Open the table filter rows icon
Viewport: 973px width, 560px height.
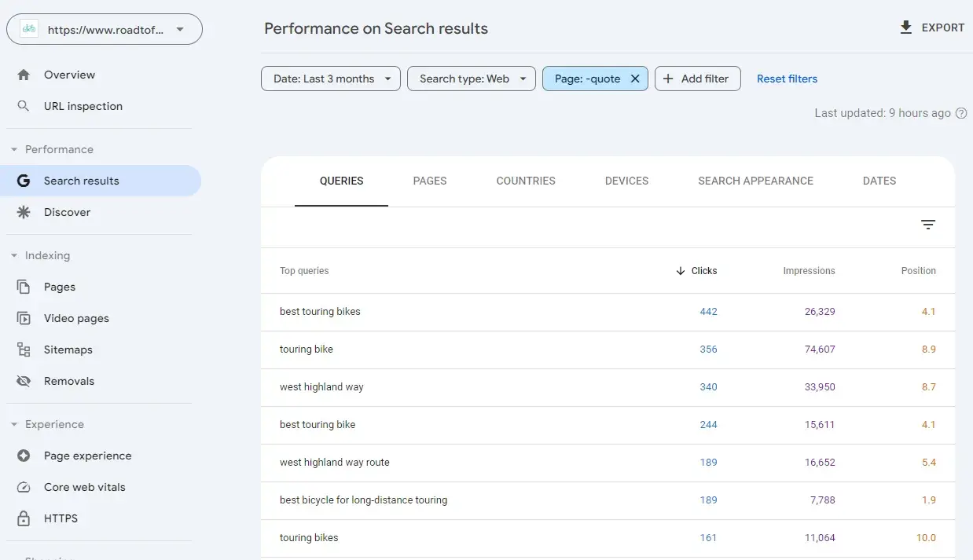coord(928,225)
